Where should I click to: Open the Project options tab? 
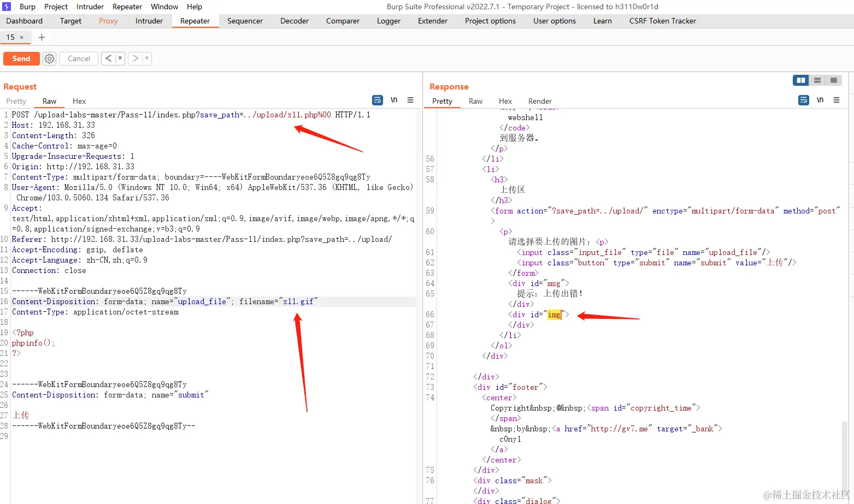(490, 21)
